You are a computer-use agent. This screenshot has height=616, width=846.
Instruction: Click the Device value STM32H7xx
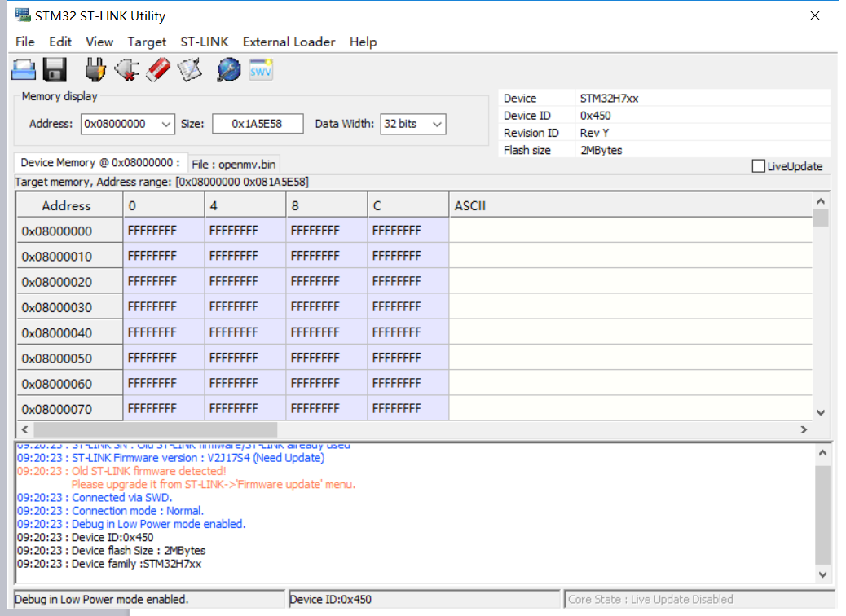(609, 98)
